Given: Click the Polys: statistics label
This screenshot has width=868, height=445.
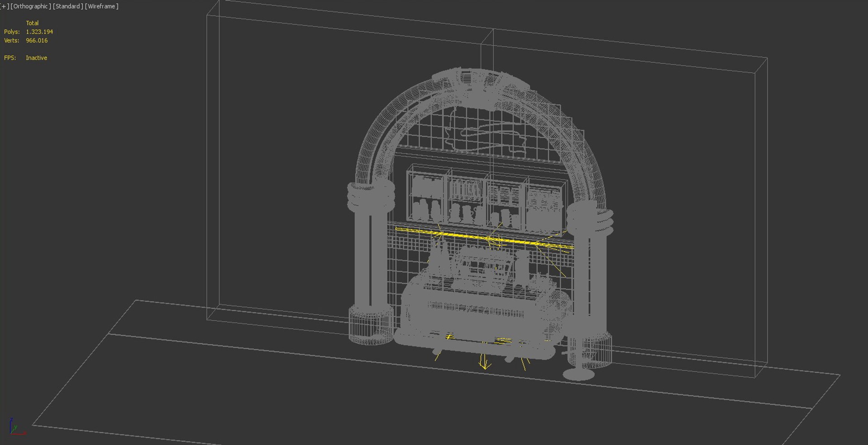Looking at the screenshot, I should click(12, 32).
